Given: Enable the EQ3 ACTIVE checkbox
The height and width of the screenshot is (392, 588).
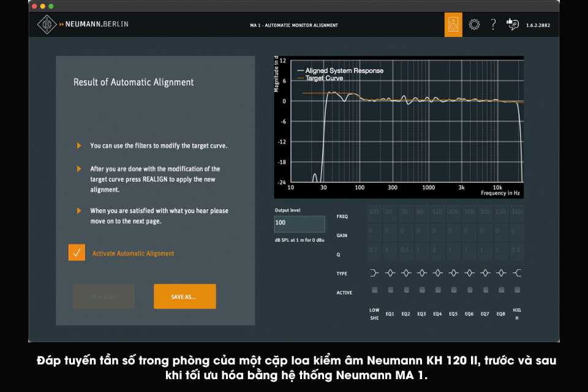Looking at the screenshot, I should [422, 290].
